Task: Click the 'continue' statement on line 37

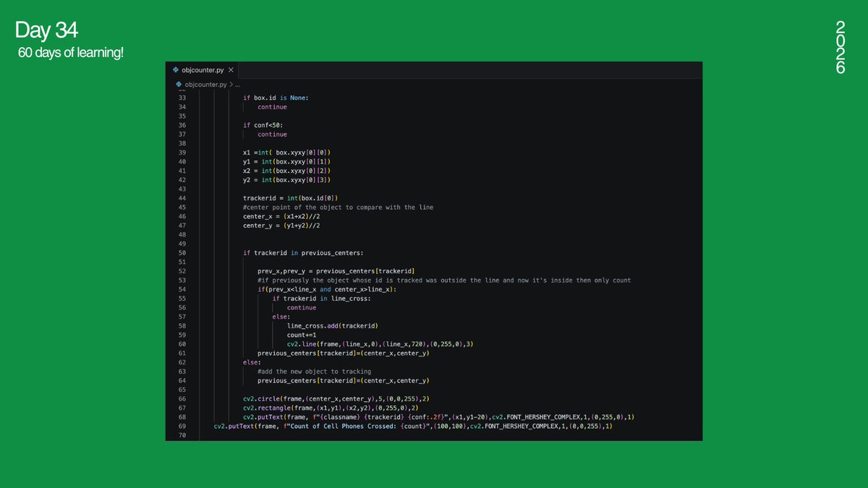Action: pos(272,134)
